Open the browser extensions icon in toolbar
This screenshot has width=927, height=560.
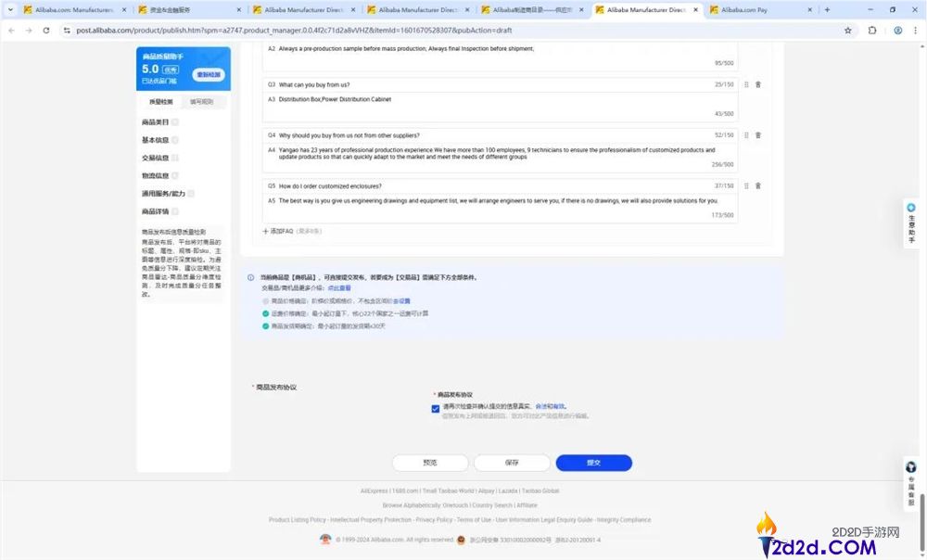tap(872, 30)
